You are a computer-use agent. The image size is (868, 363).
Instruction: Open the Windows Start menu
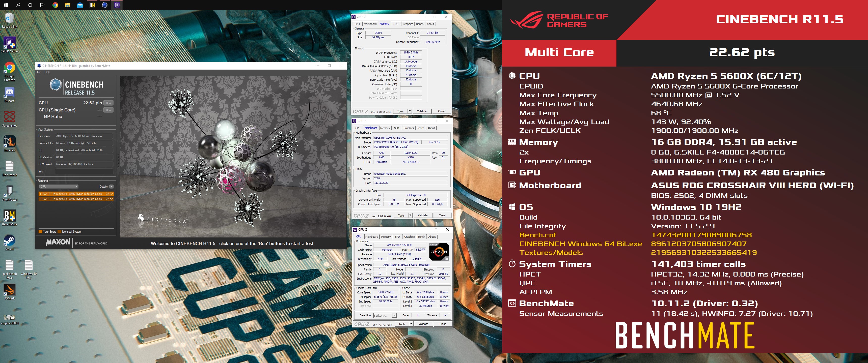[6, 5]
